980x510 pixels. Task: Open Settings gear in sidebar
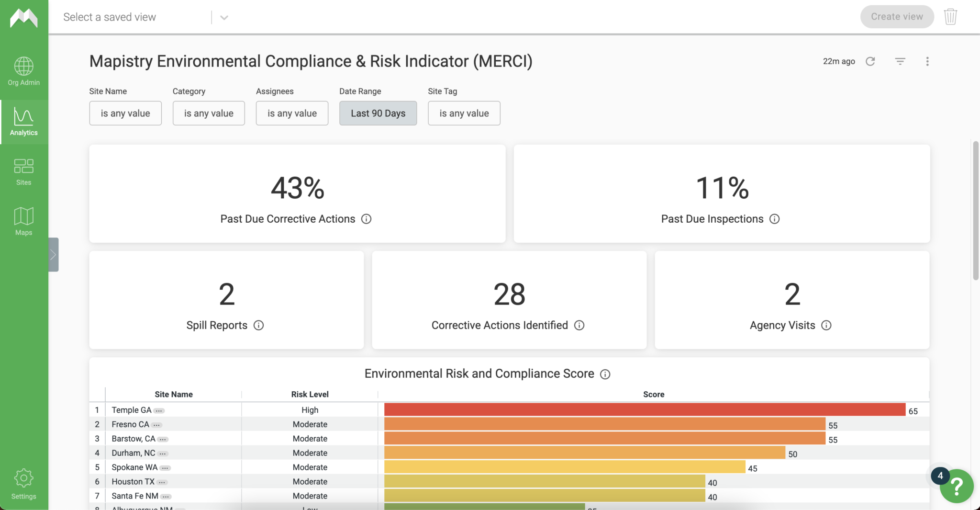(24, 484)
